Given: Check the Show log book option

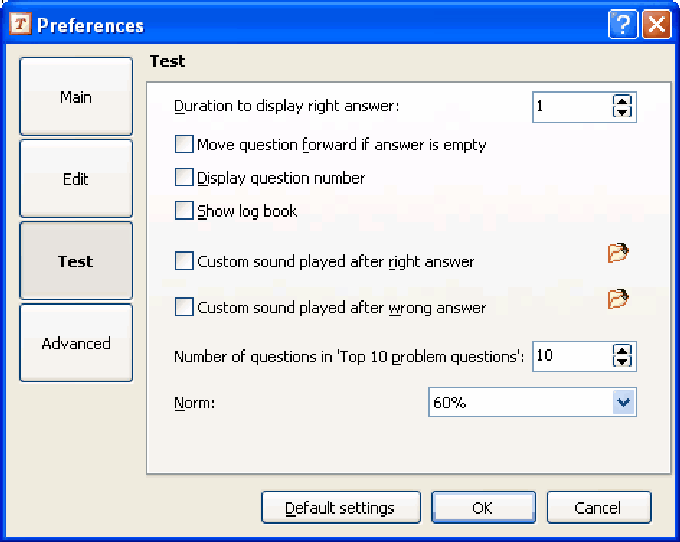Looking at the screenshot, I should pyautogui.click(x=184, y=211).
